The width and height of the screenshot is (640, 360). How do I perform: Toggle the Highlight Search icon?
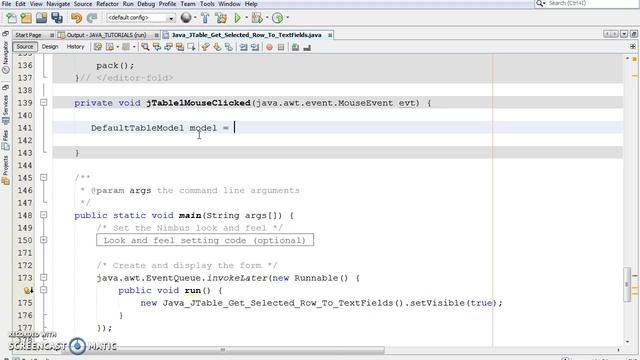[x=180, y=47]
